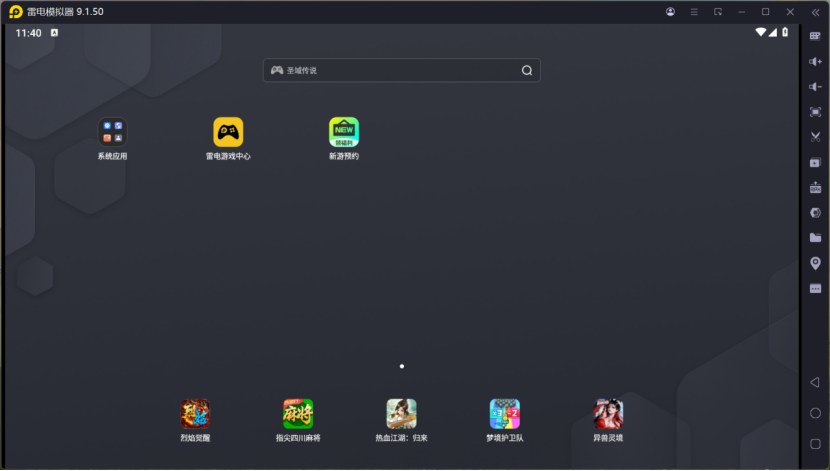Launch the 烈焰觉醒 game
Image resolution: width=830 pixels, height=471 pixels.
(x=195, y=414)
